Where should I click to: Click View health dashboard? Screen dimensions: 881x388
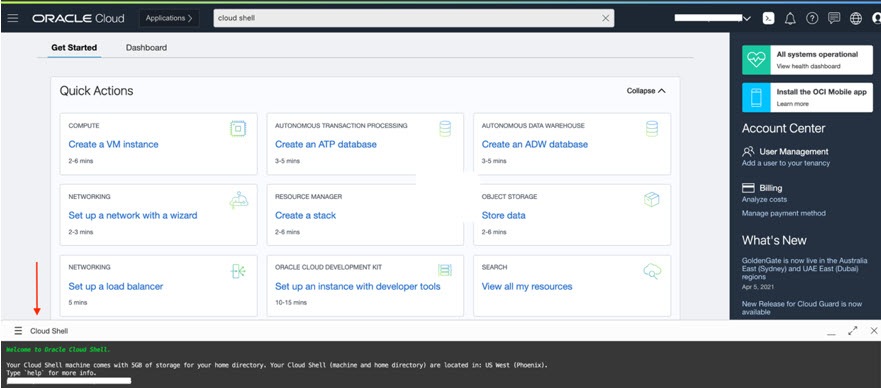(x=809, y=66)
